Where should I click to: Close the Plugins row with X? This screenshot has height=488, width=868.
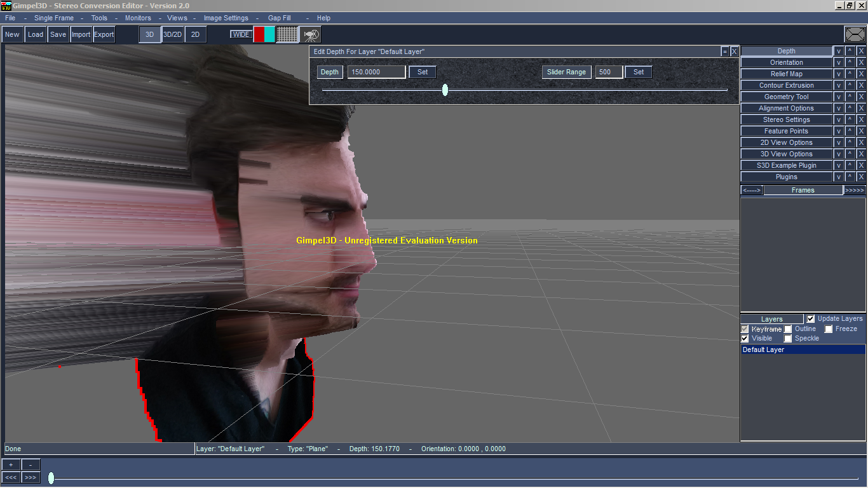(861, 177)
